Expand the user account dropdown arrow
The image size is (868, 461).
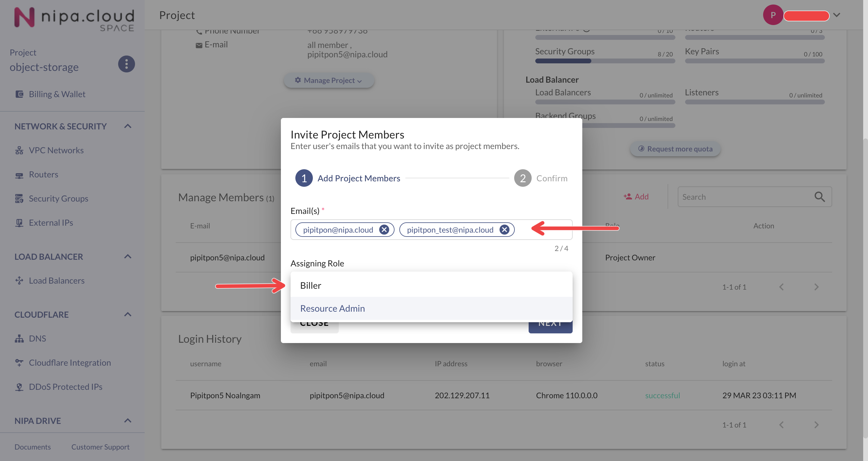(x=836, y=15)
